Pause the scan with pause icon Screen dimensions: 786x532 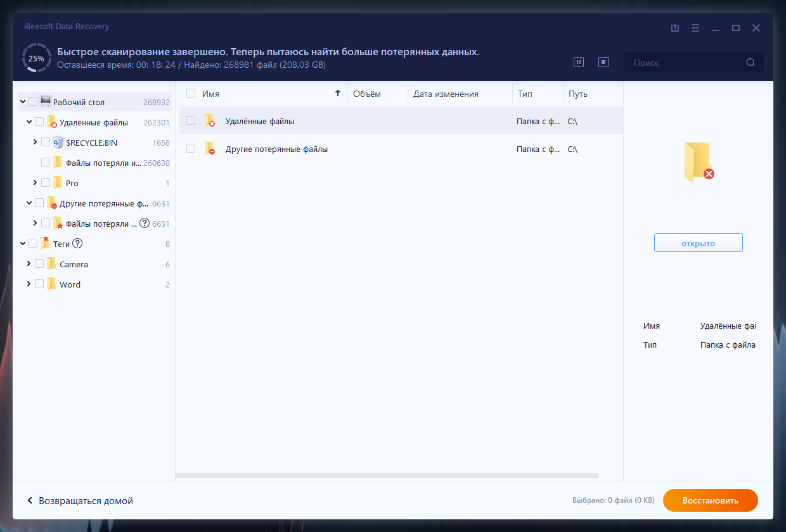pyautogui.click(x=579, y=62)
